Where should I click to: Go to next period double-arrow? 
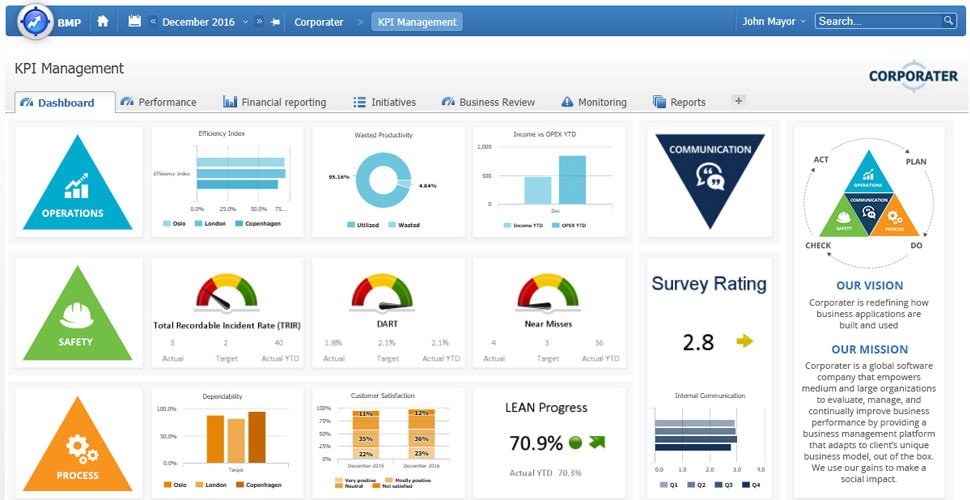point(259,21)
